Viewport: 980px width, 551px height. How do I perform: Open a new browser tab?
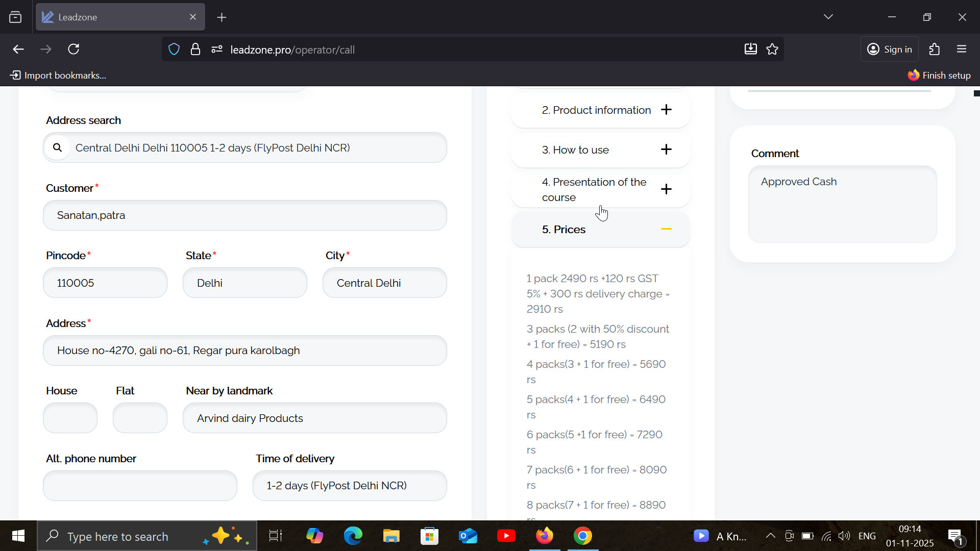tap(222, 17)
